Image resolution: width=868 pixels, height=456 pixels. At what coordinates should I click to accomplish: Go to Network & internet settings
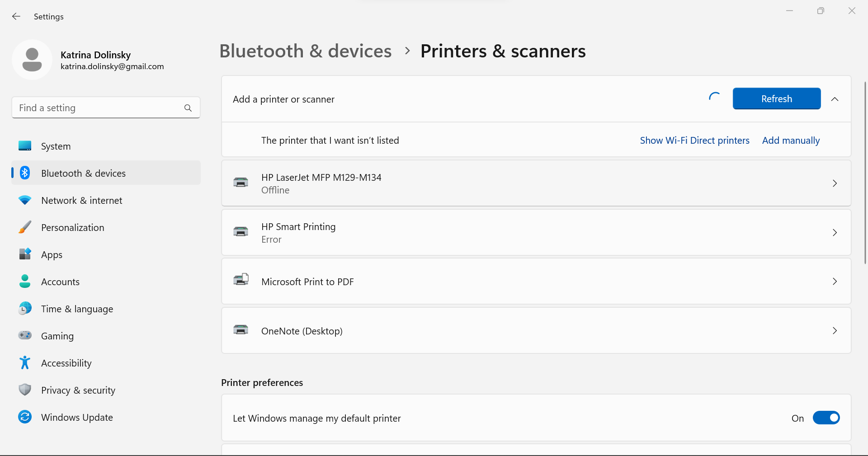(x=106, y=200)
